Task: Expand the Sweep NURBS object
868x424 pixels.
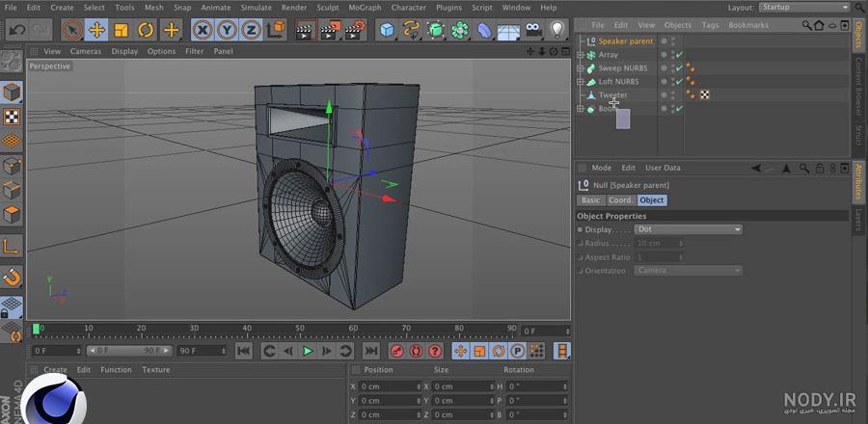Action: (581, 68)
